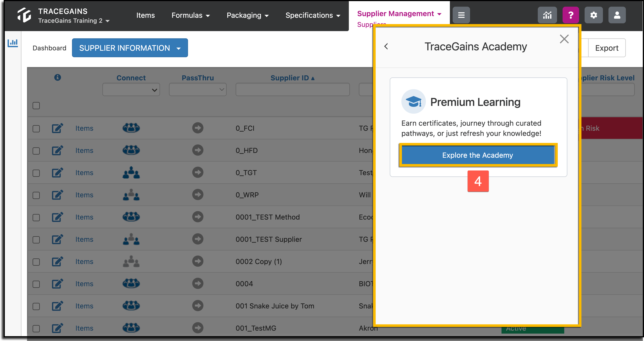Check the box for 0001_TEST Supplier row
644x341 pixels.
pos(36,240)
